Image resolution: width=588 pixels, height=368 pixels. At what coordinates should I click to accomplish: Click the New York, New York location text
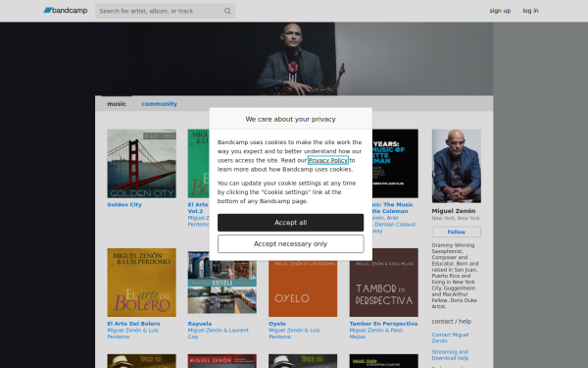[x=456, y=218]
